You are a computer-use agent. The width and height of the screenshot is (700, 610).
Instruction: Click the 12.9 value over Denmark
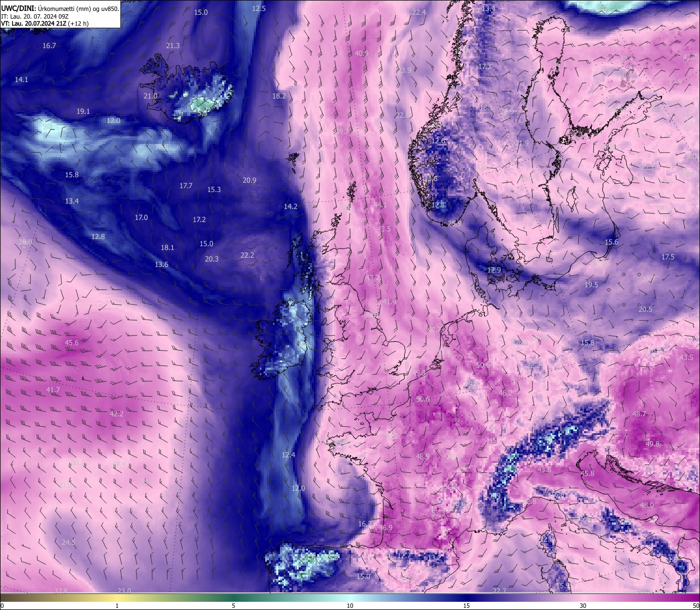494,270
